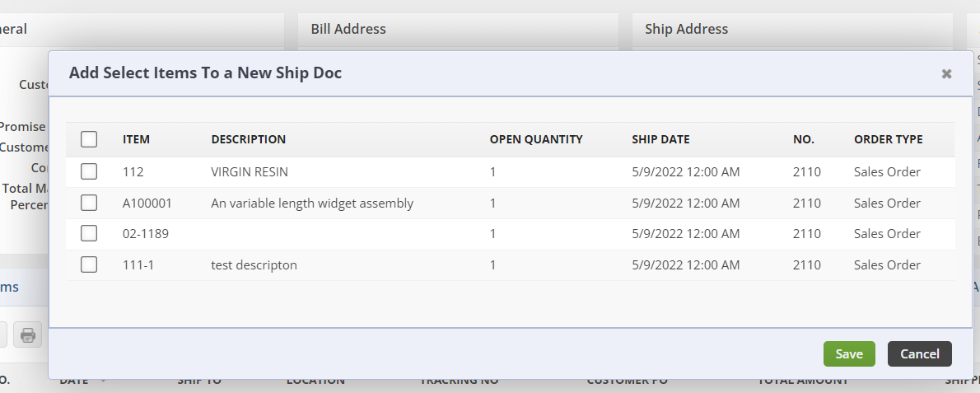Tick the checkbox for item 112
The height and width of the screenshot is (393, 980).
tap(89, 171)
